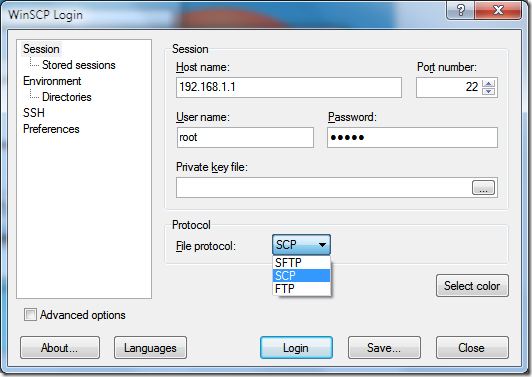Choose SCP from protocol list

coord(301,276)
